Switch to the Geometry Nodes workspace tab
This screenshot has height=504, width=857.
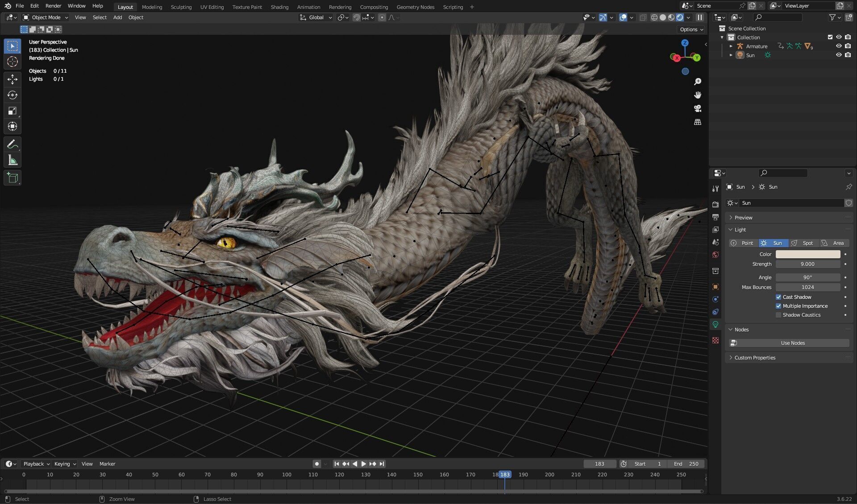(x=415, y=7)
